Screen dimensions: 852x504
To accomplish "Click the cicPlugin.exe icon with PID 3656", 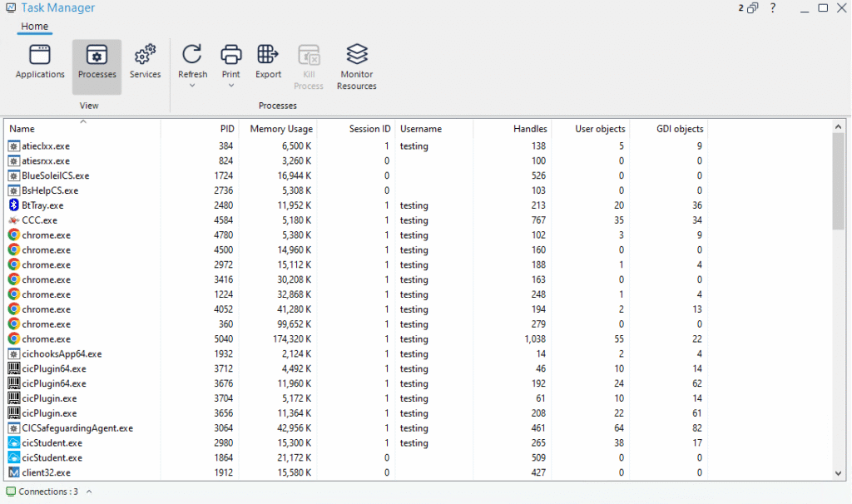I will (13, 413).
